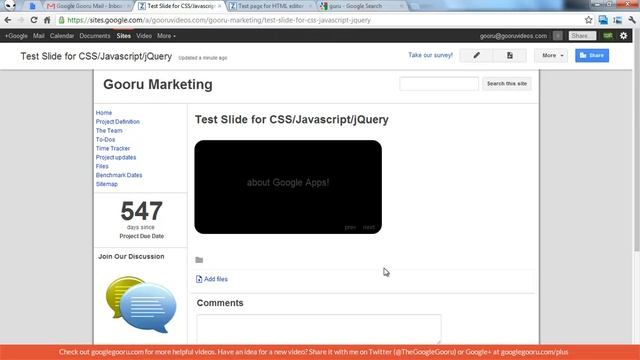Open Sites in the Google bar
Viewport: 640px width, 360px height.
pos(124,36)
